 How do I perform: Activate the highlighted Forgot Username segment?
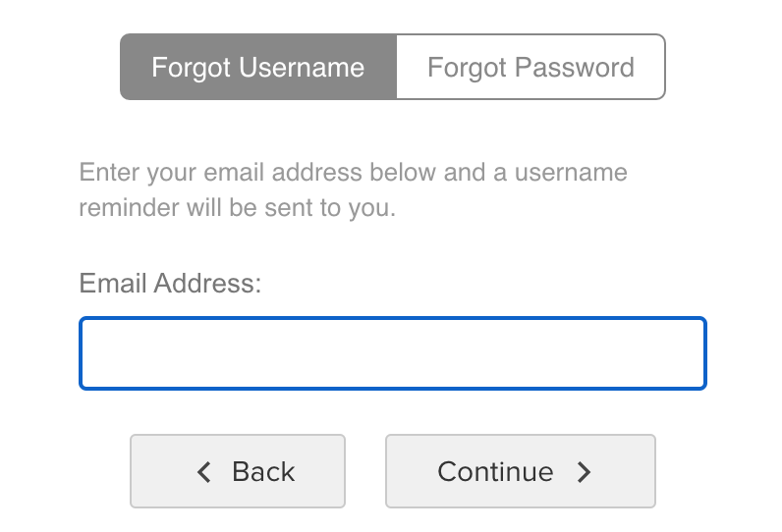258,68
